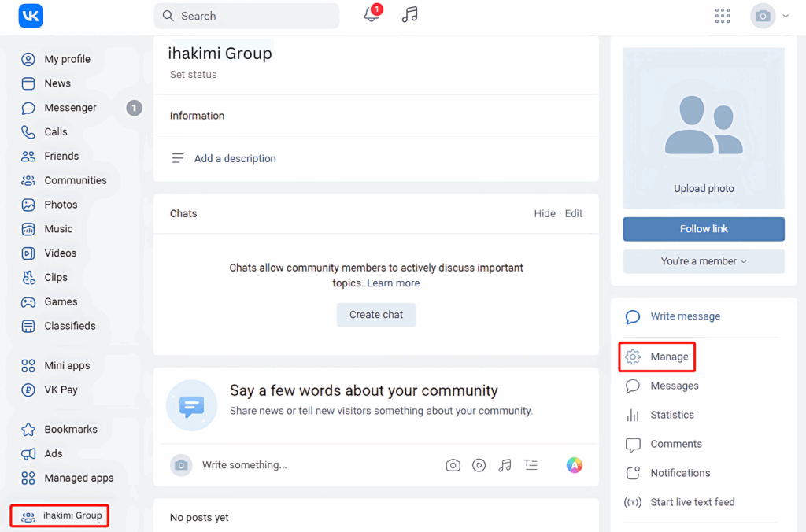Add an article using the text icon
This screenshot has width=806, height=532.
tap(531, 465)
